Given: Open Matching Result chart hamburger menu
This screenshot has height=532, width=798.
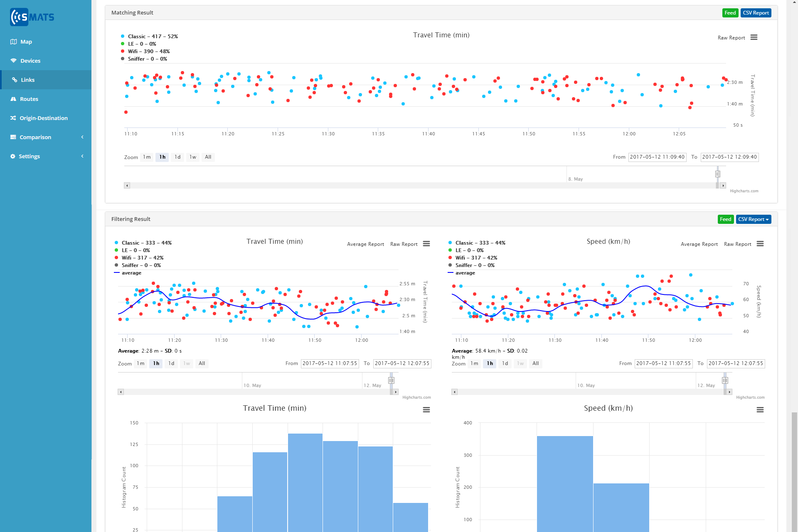Looking at the screenshot, I should (x=754, y=37).
